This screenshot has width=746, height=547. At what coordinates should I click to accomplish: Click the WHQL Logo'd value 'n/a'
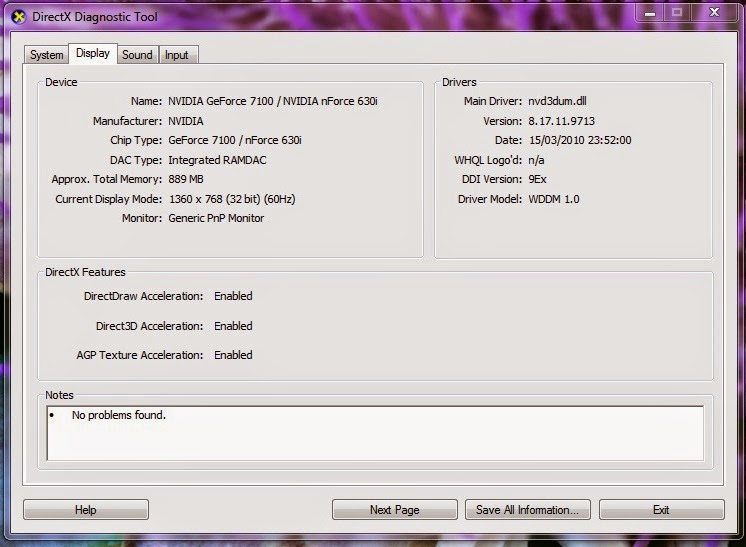[x=536, y=160]
